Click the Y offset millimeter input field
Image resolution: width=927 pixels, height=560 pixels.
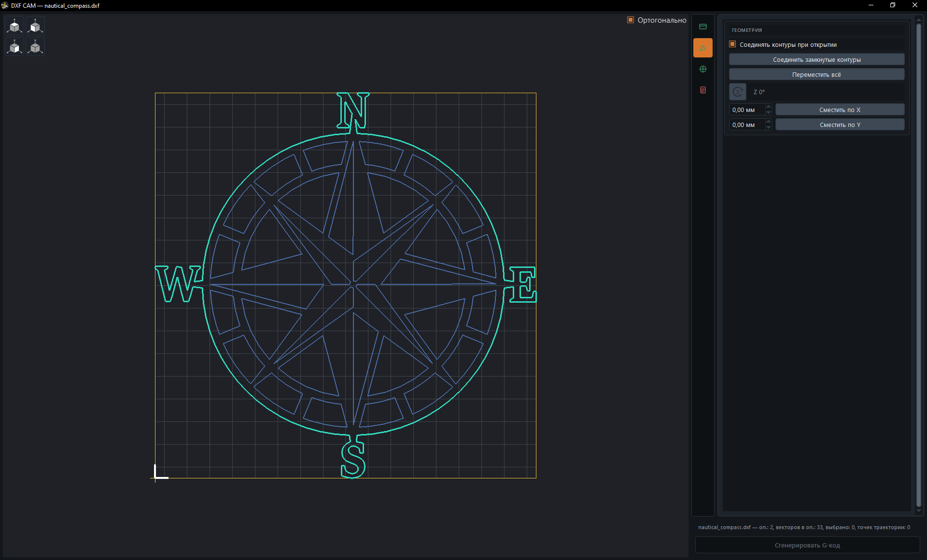tap(747, 125)
